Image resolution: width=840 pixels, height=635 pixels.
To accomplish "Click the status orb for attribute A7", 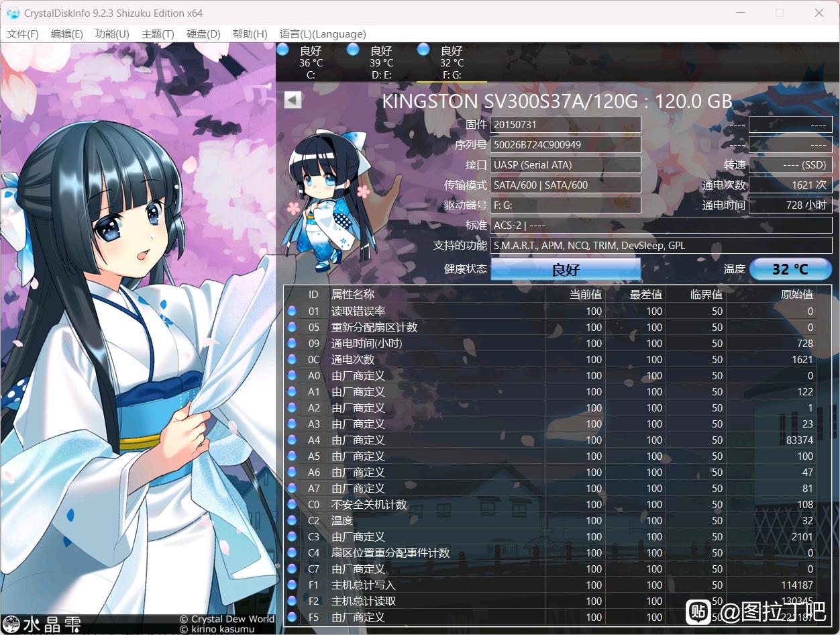I will pyautogui.click(x=292, y=488).
